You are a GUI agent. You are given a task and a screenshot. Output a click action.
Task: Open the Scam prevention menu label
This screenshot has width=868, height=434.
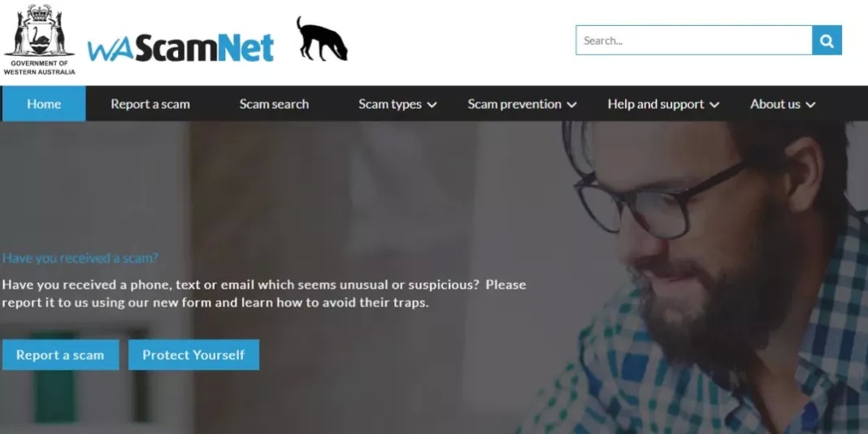[514, 104]
